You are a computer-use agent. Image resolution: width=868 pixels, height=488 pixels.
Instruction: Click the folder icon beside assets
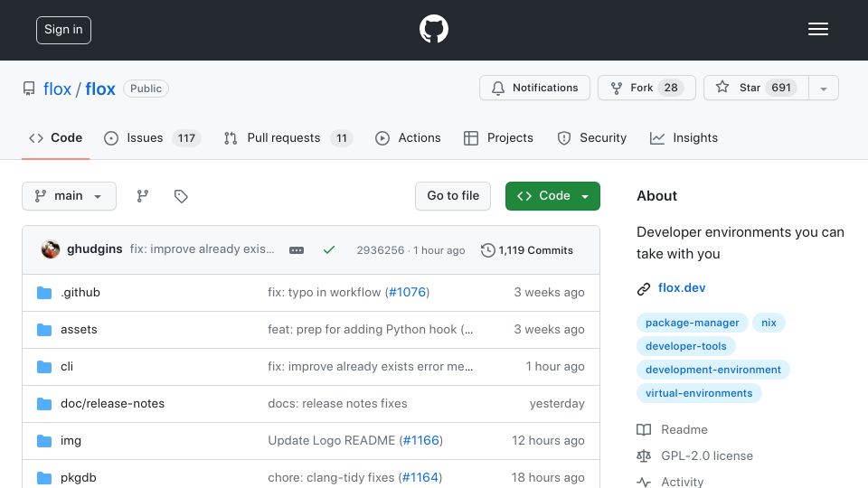pos(44,330)
